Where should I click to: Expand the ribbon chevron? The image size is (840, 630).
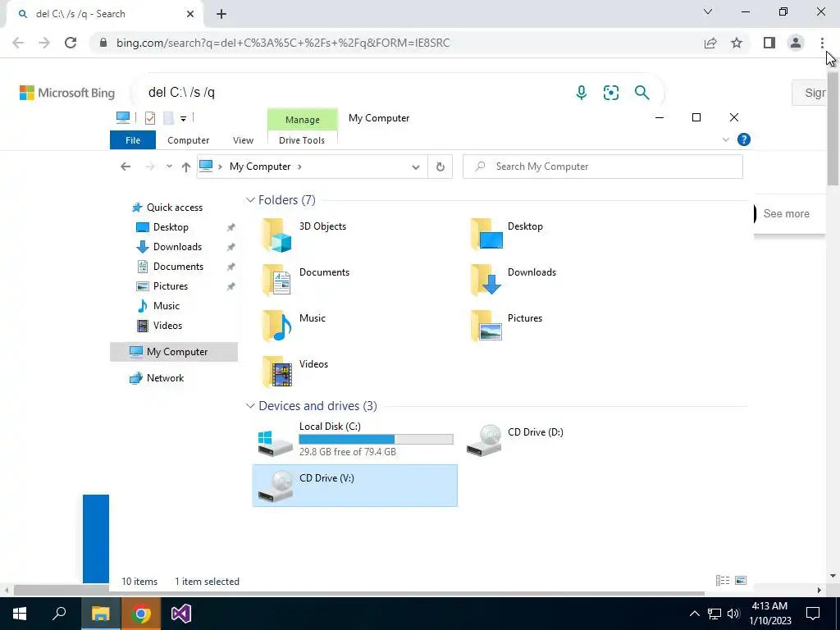click(x=726, y=139)
